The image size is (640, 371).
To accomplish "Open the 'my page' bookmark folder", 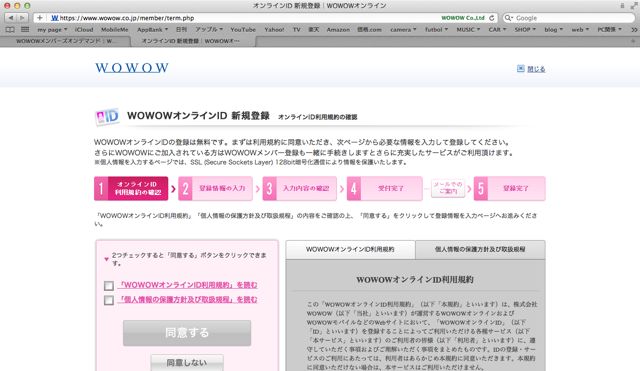I will click(x=52, y=29).
